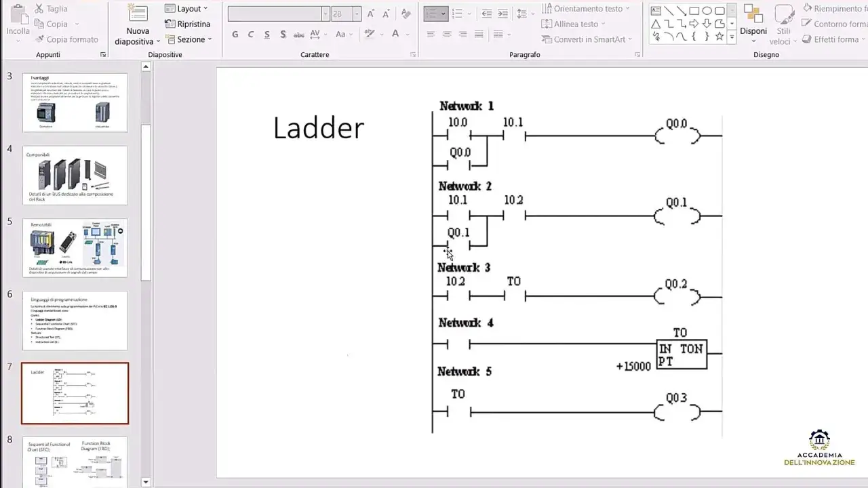Click the Ladder slide title
868x488 pixels.
[x=319, y=128]
